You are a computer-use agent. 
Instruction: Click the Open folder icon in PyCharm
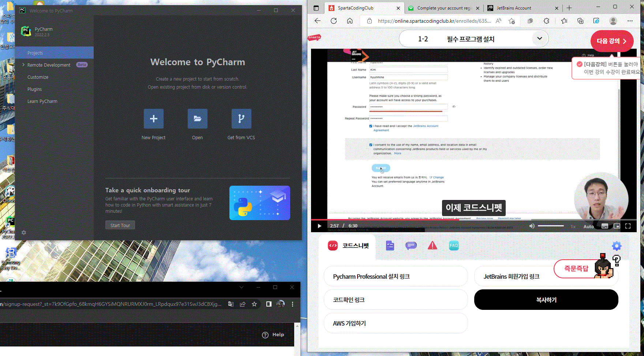point(198,119)
